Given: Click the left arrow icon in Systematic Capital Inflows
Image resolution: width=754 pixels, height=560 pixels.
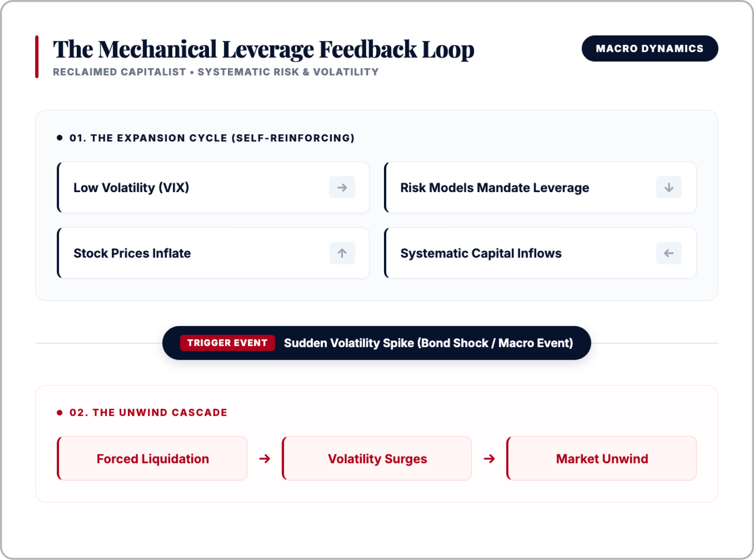Looking at the screenshot, I should 669,253.
